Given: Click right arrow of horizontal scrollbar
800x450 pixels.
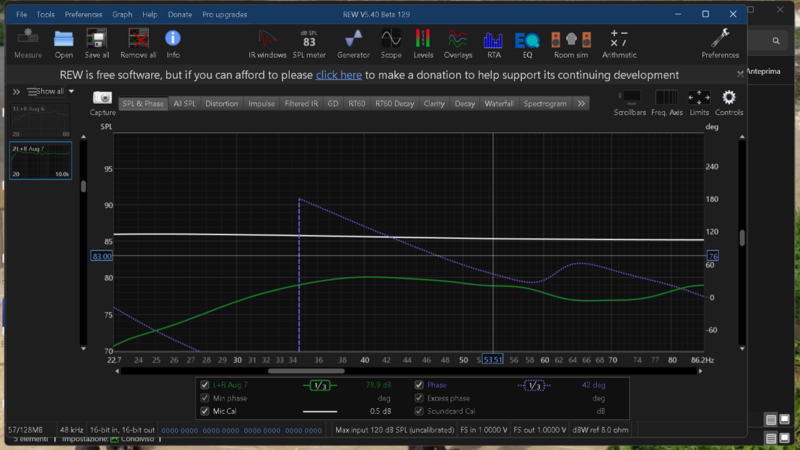Looking at the screenshot, I should pyautogui.click(x=700, y=371).
